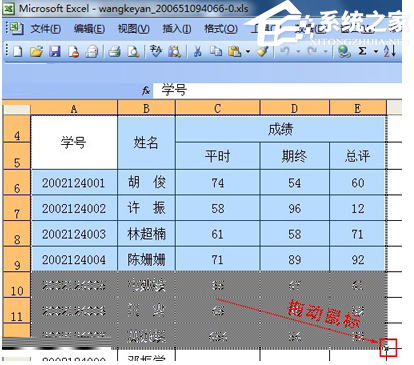414x365 pixels.
Task: Click the 平时 column heading cell
Action: point(217,156)
